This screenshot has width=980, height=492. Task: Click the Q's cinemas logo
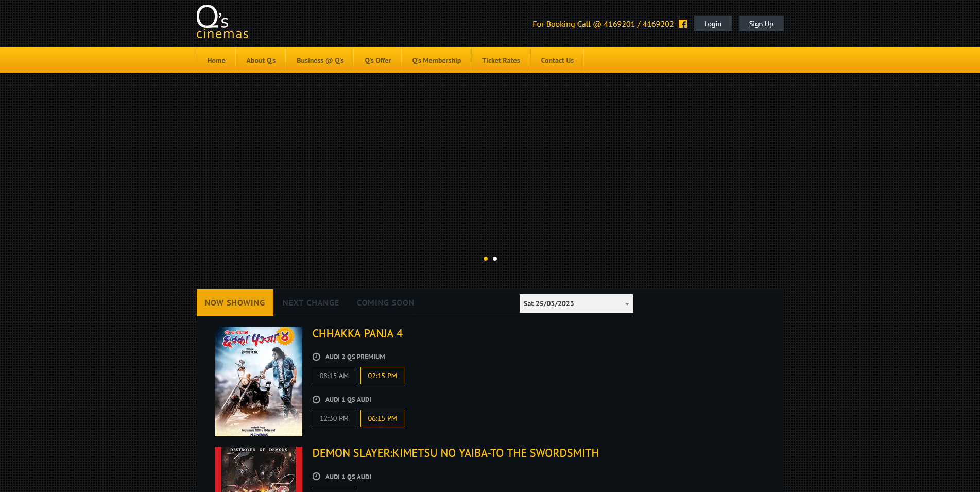point(222,23)
